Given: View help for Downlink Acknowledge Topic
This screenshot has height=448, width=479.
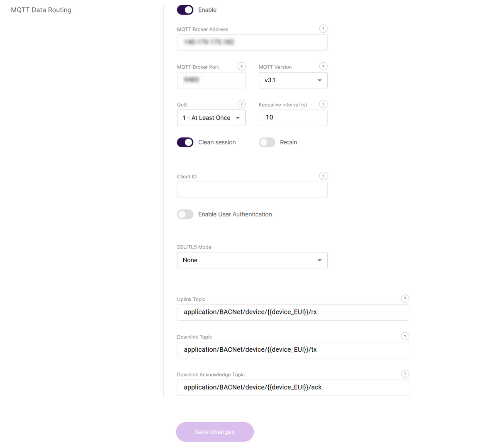Looking at the screenshot, I should (405, 374).
